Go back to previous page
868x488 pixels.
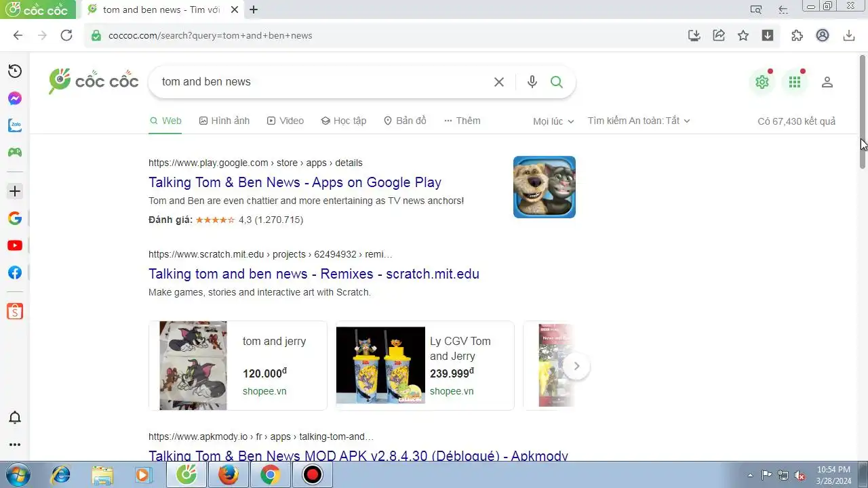[18, 35]
